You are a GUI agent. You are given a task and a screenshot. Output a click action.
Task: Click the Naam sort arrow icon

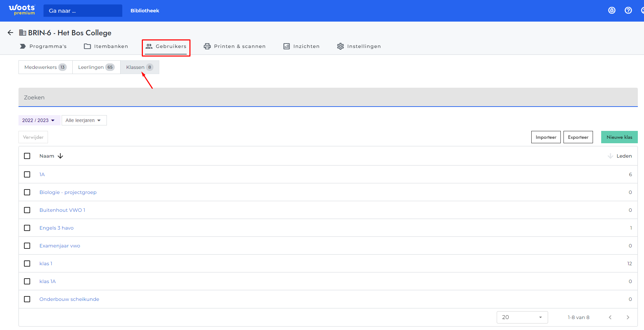pyautogui.click(x=61, y=156)
